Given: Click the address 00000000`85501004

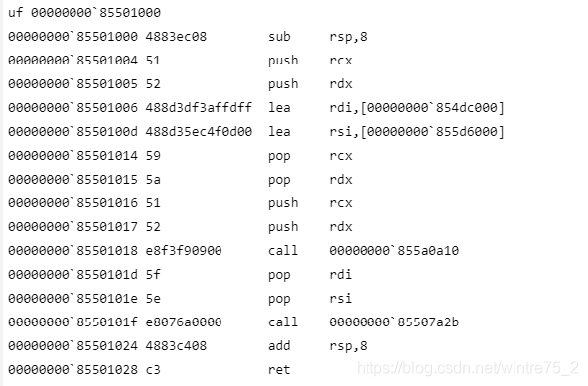Looking at the screenshot, I should (73, 61).
